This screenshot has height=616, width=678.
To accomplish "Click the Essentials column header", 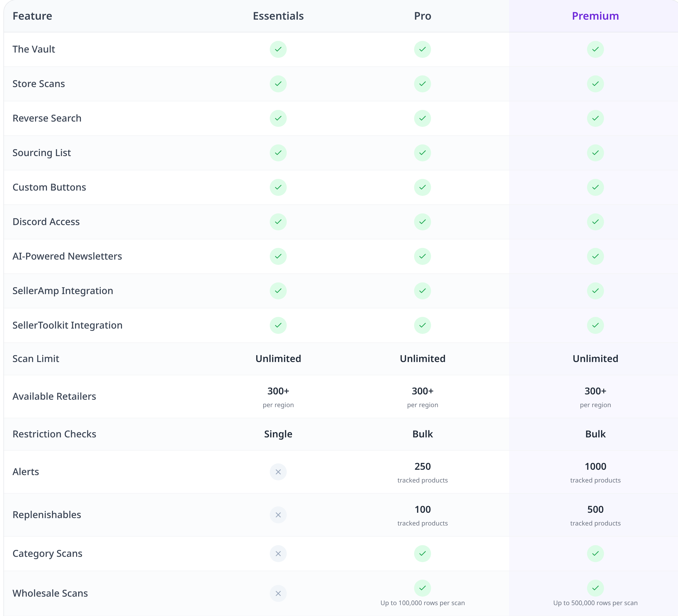I will pyautogui.click(x=278, y=16).
